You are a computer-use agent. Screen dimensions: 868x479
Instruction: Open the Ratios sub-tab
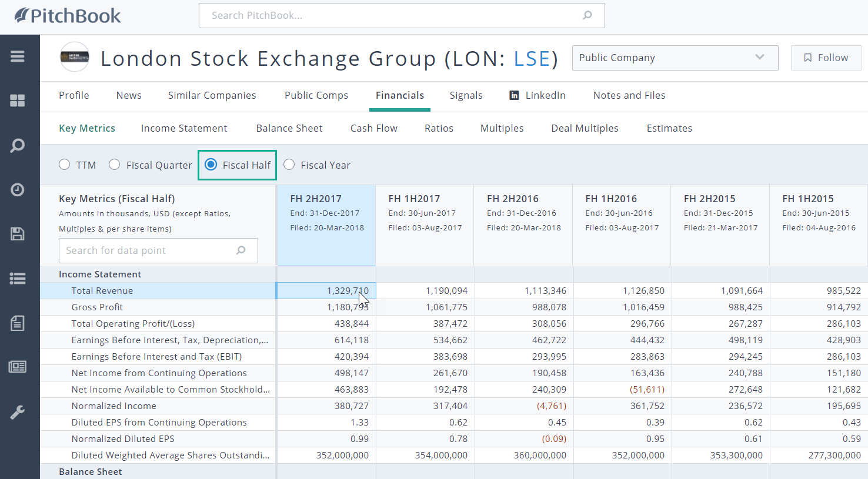pyautogui.click(x=439, y=128)
